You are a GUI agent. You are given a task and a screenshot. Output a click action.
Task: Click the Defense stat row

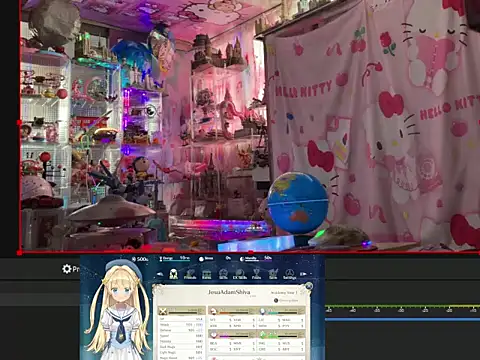[181, 330]
